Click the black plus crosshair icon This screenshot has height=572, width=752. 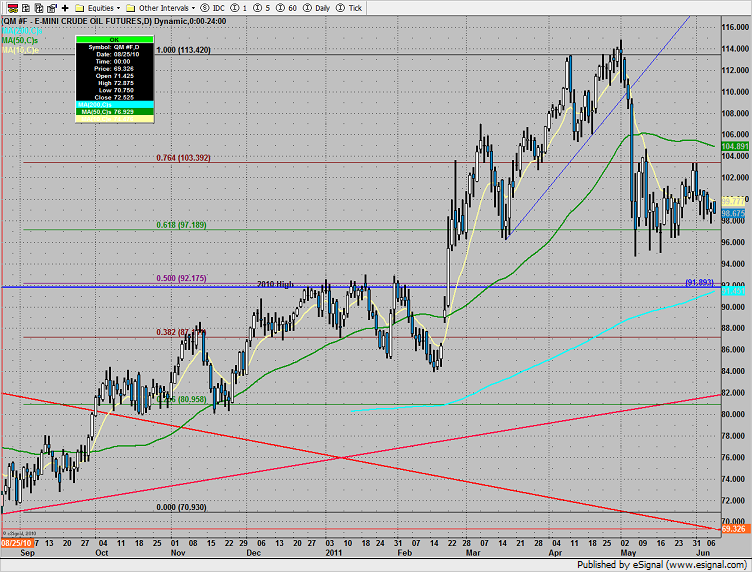point(65,8)
